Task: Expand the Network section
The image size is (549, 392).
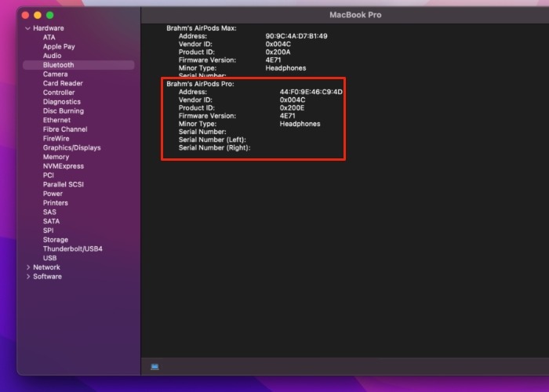Action: point(28,267)
